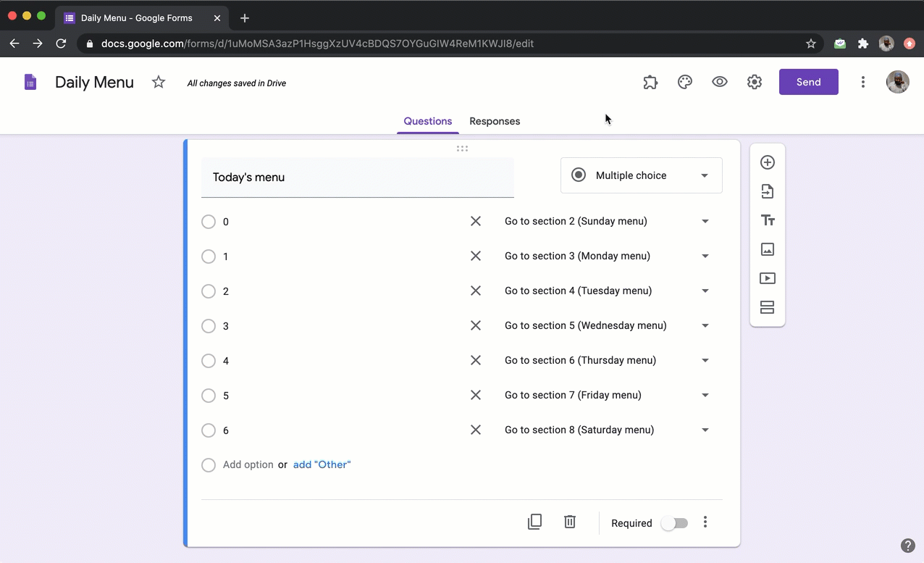This screenshot has width=924, height=563.
Task: Add a video to the form
Action: click(767, 278)
